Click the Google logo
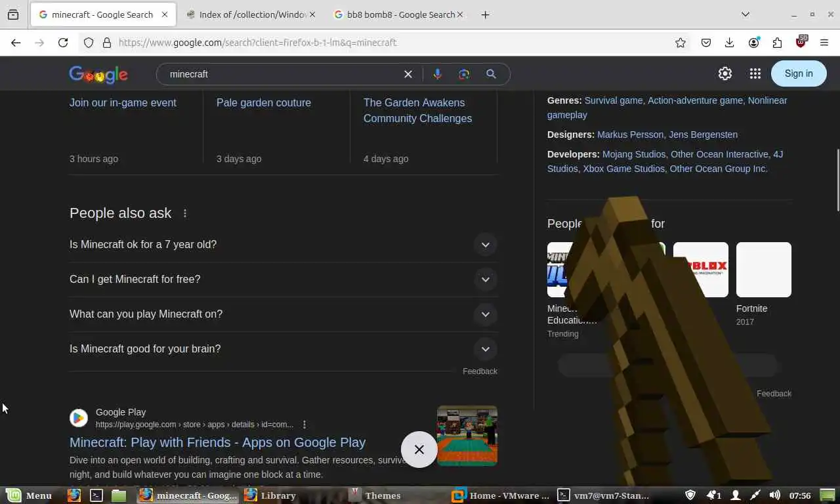The width and height of the screenshot is (840, 504). 98,74
